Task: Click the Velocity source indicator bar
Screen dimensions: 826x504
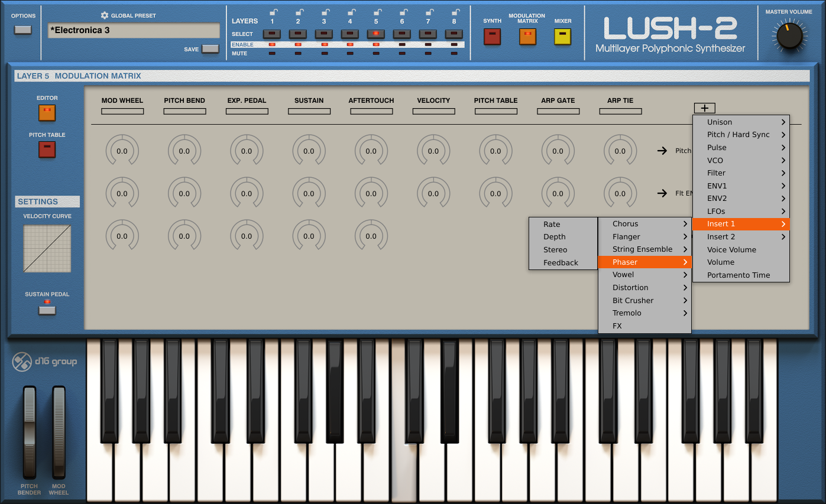Action: click(433, 111)
